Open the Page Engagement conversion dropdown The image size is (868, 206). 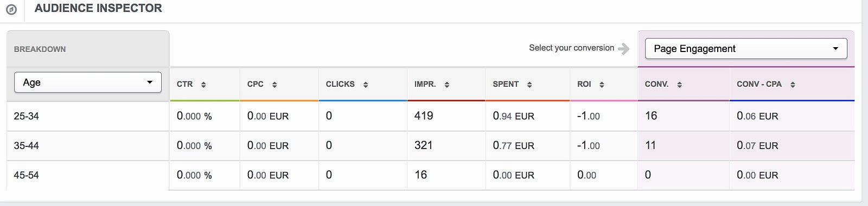[x=746, y=49]
